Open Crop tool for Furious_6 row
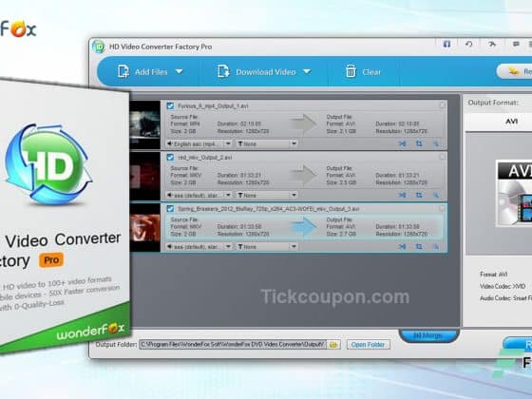532x399 pixels. pos(419,143)
